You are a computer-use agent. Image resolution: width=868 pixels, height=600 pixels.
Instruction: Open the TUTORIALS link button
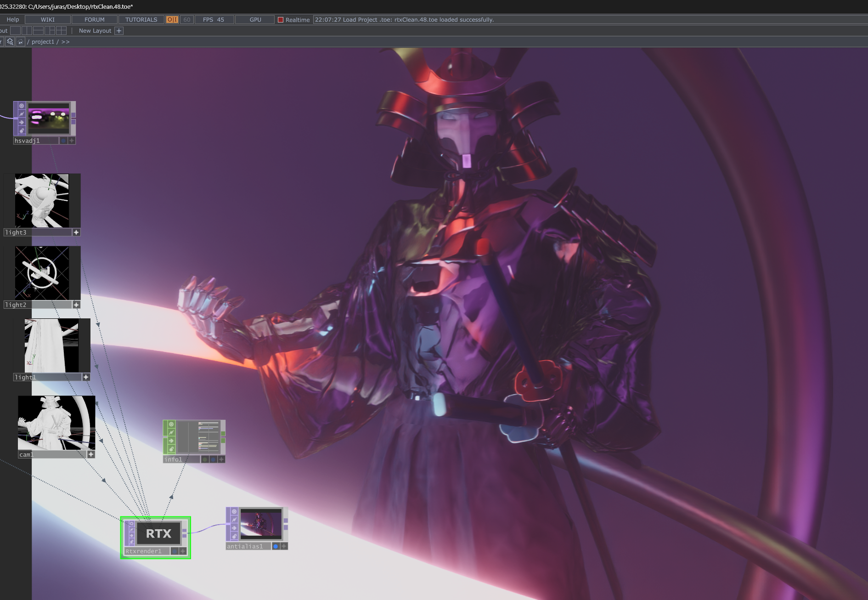(141, 20)
